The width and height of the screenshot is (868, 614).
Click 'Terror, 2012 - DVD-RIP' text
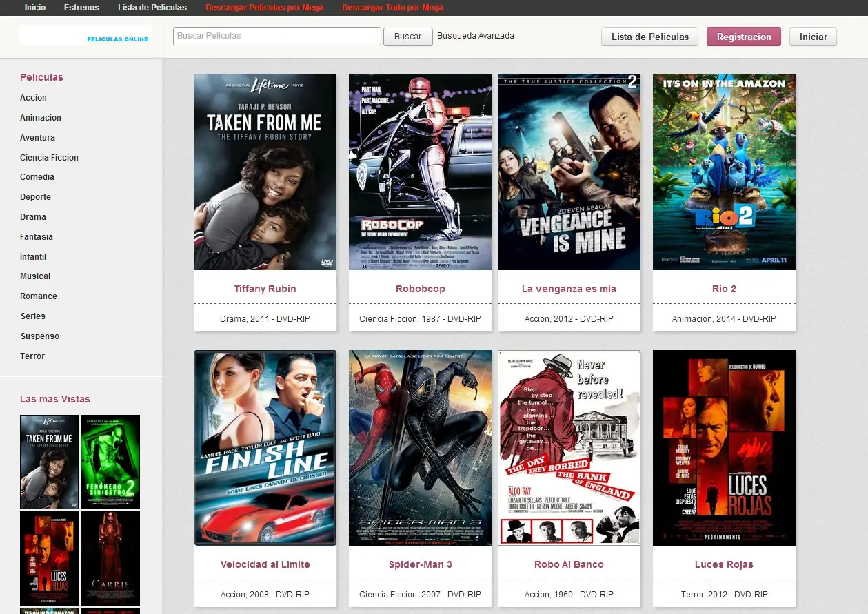click(724, 595)
